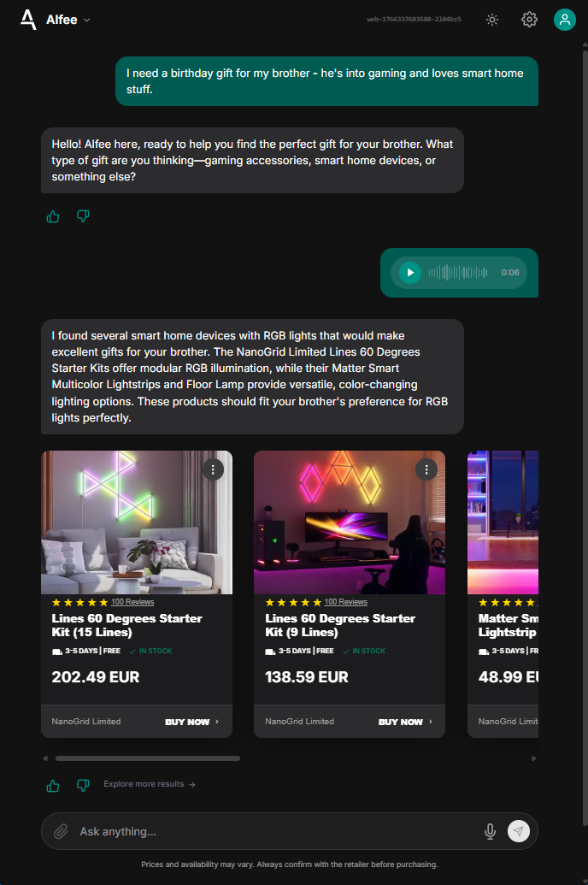
Task: Seek within the voice message waveform
Action: click(x=457, y=273)
